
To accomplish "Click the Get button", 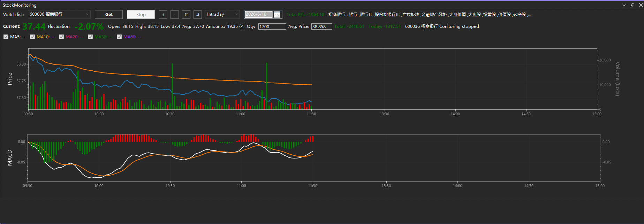I will pos(109,15).
